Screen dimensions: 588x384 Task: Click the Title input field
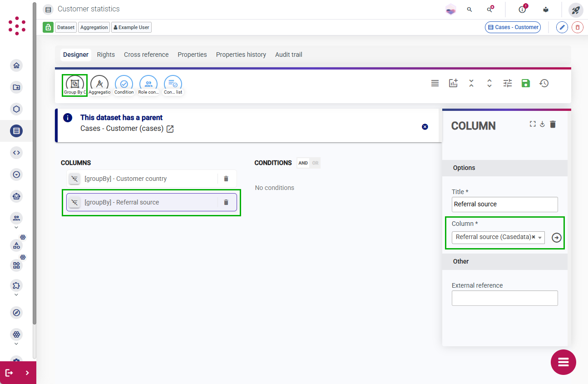pyautogui.click(x=505, y=204)
